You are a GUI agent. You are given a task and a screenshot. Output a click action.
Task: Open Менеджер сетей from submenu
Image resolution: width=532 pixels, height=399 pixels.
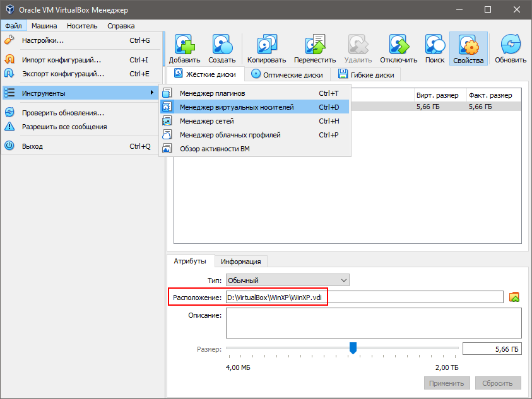255,121
